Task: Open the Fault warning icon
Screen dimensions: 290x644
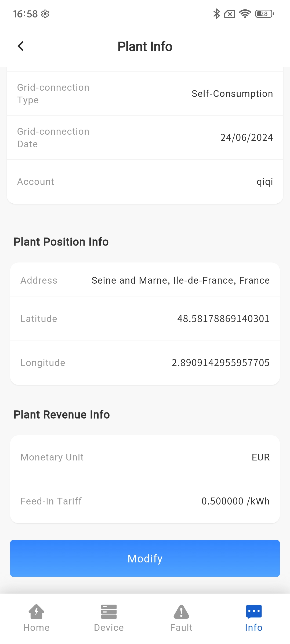Action: coord(181,612)
